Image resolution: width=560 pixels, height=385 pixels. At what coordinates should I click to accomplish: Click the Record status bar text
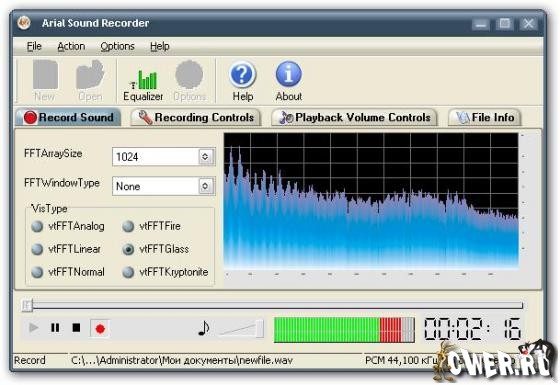pyautogui.click(x=30, y=360)
